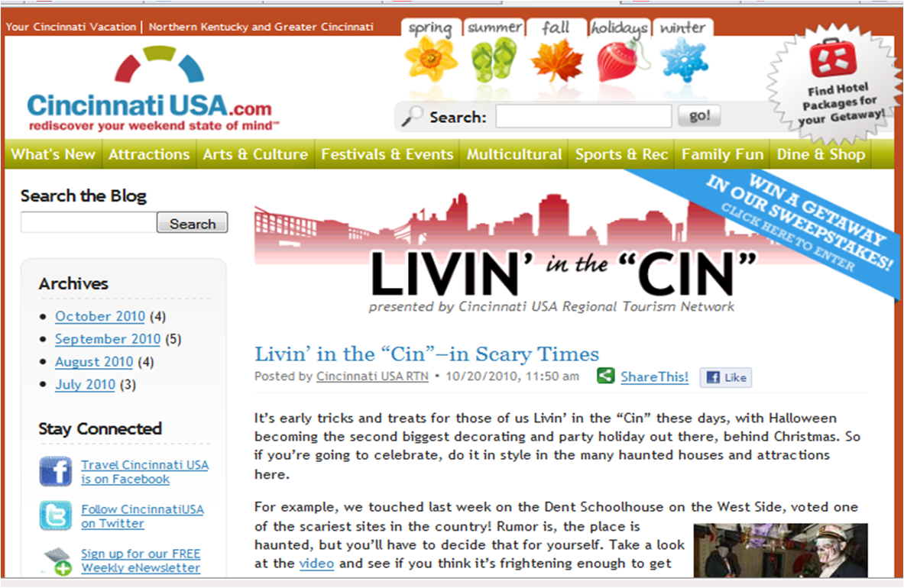Open the free Weekly eNewsletter signup link

click(x=141, y=561)
